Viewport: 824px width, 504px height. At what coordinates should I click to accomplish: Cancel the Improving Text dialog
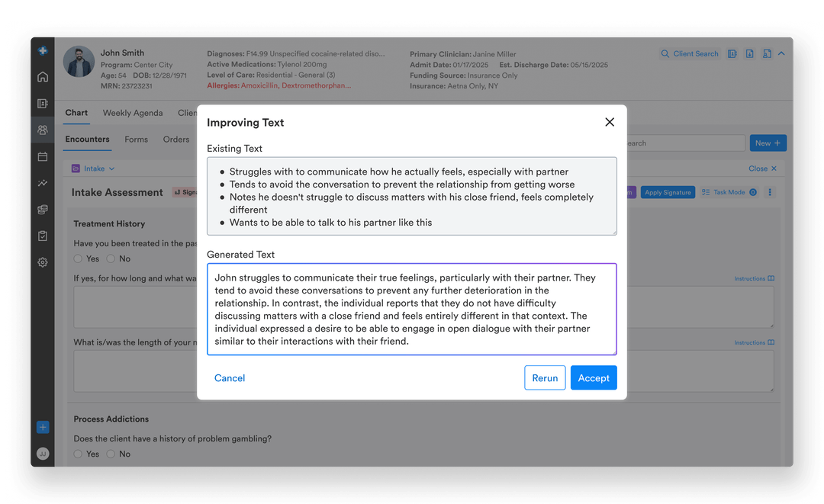pyautogui.click(x=230, y=378)
